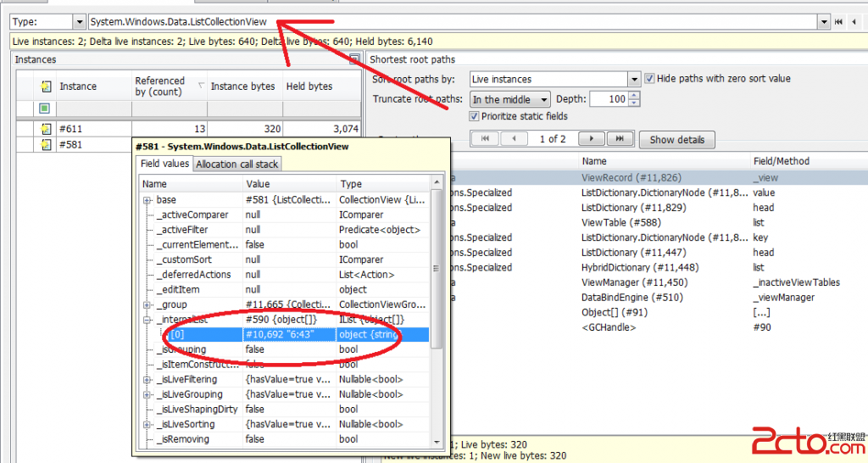Open the Truncate root paths dropdown
The width and height of the screenshot is (868, 463).
point(543,100)
